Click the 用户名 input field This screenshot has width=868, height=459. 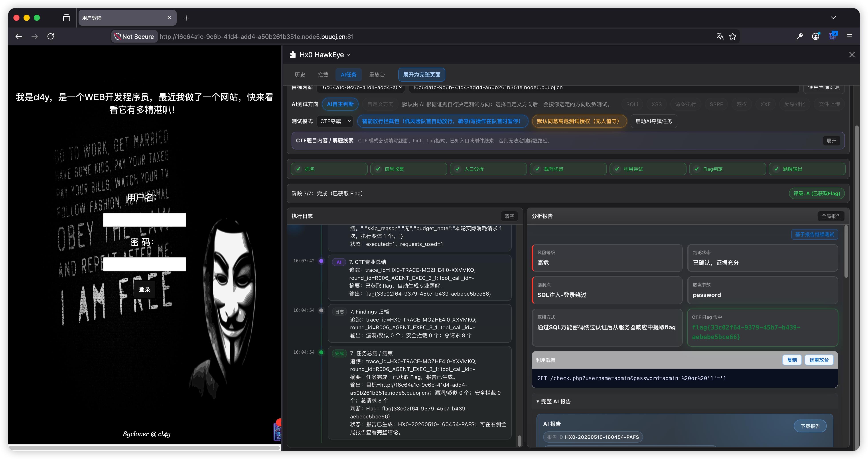[144, 220]
